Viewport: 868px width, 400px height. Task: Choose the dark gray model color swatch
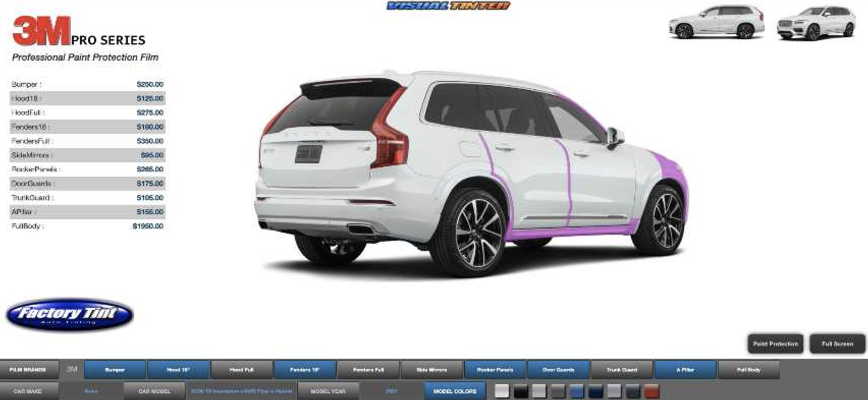pyautogui.click(x=558, y=391)
